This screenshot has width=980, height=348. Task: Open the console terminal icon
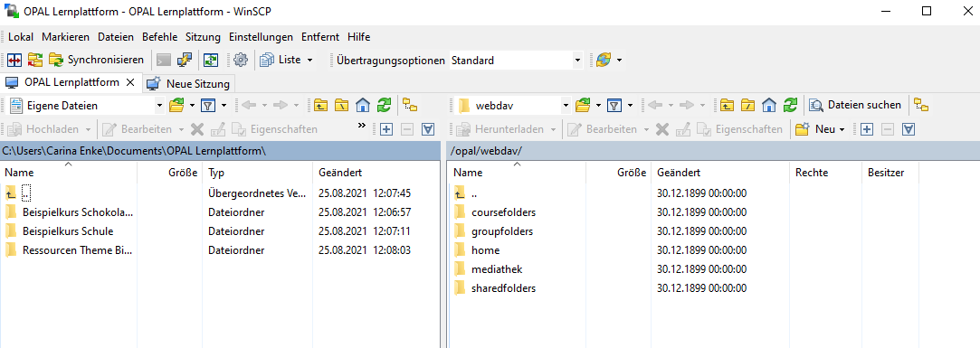tap(163, 60)
